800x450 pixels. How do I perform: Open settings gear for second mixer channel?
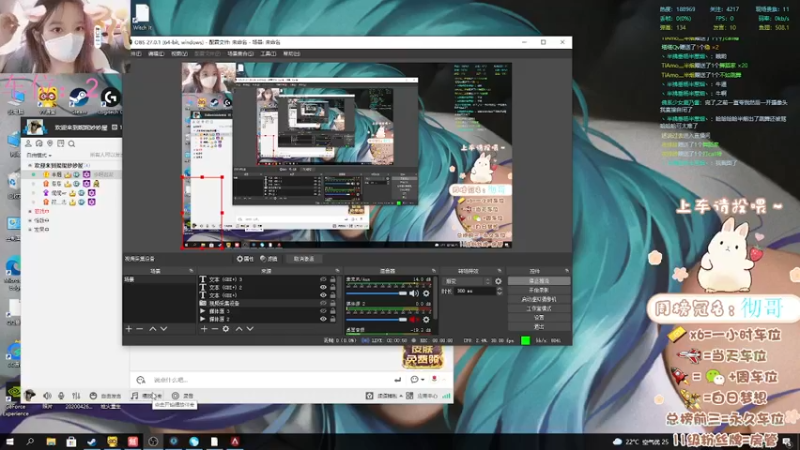click(x=426, y=319)
